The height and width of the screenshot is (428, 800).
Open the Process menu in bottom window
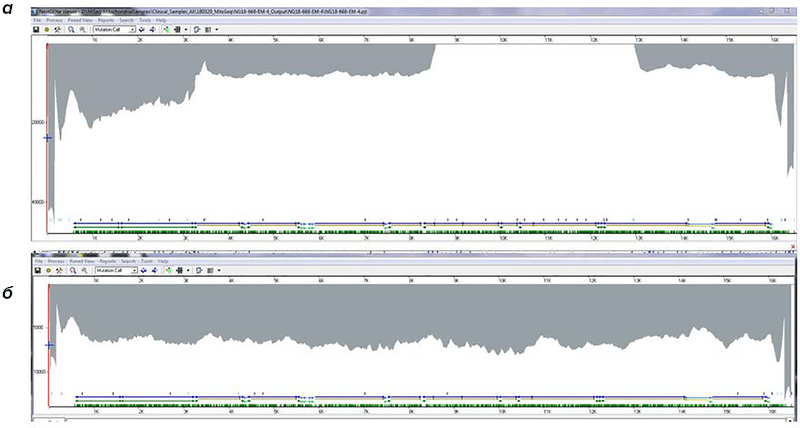(56, 261)
